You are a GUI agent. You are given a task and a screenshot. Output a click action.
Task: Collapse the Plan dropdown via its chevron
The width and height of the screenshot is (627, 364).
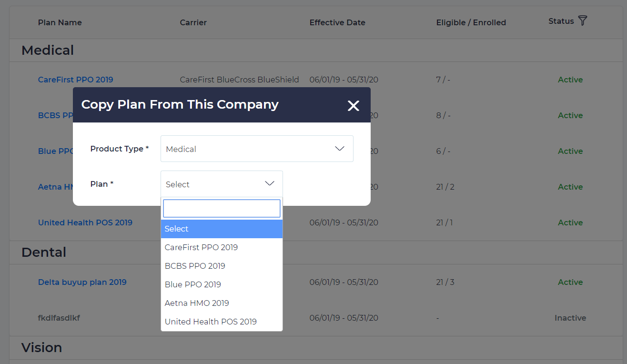(270, 184)
